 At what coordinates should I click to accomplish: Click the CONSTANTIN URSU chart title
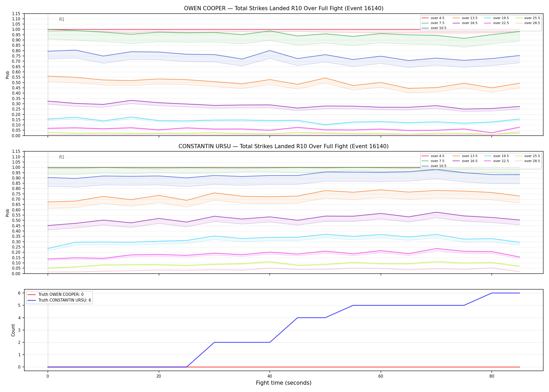pos(284,146)
